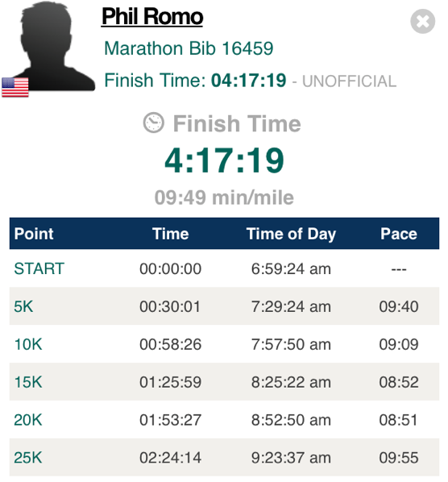448x482 pixels.
Task: Select the Pace column header
Action: coord(399,234)
